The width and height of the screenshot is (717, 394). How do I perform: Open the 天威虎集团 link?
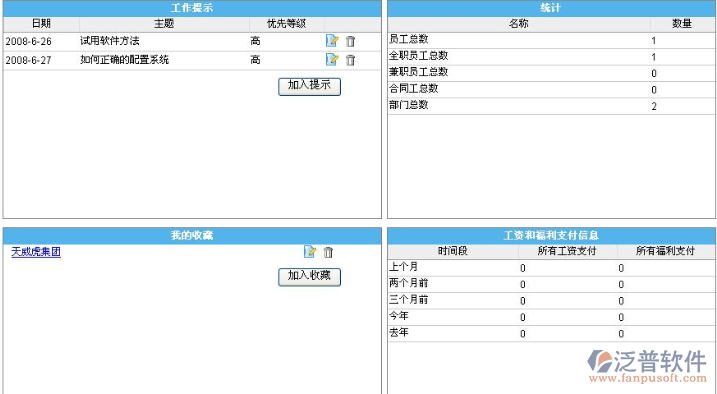click(36, 252)
